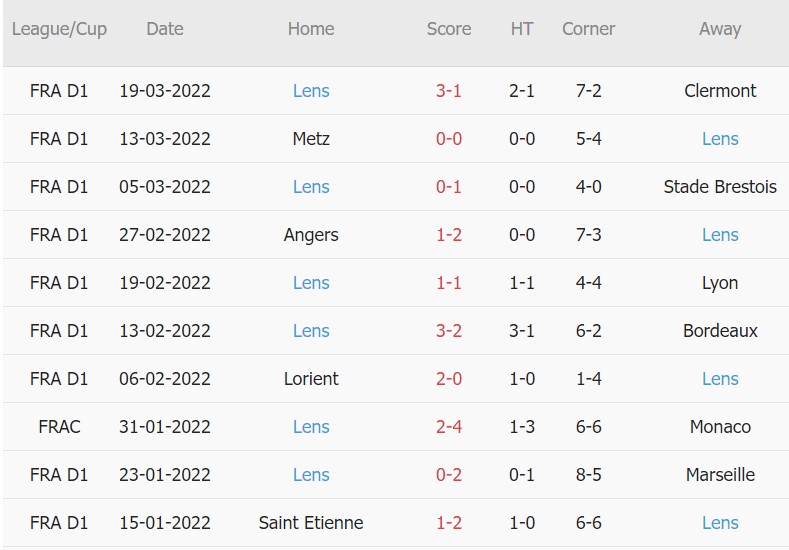Image resolution: width=789 pixels, height=550 pixels.
Task: Click the Corner column header
Action: (588, 29)
